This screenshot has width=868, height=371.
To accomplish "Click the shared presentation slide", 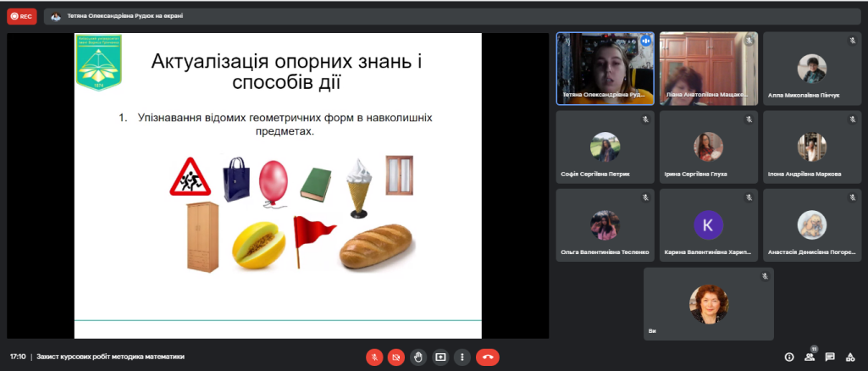I will [278, 185].
